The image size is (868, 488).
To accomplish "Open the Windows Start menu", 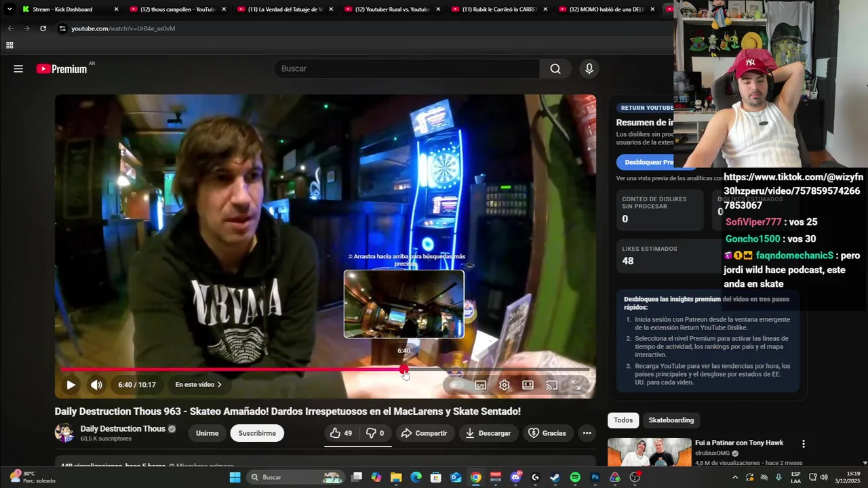I will (x=235, y=477).
